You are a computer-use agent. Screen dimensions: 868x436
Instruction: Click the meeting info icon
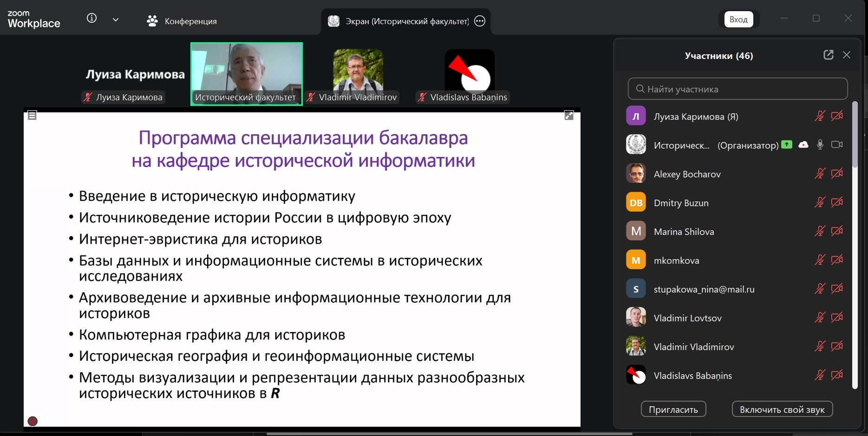tap(91, 18)
